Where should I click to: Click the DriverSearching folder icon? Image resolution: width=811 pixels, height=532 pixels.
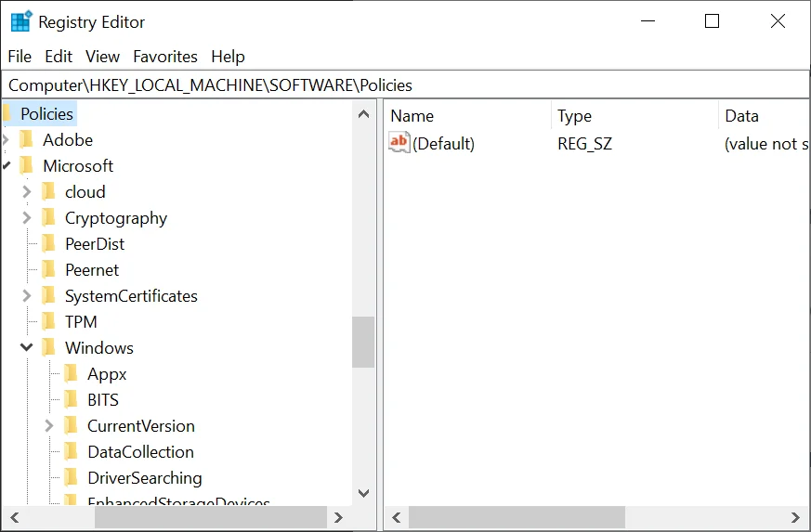71,478
